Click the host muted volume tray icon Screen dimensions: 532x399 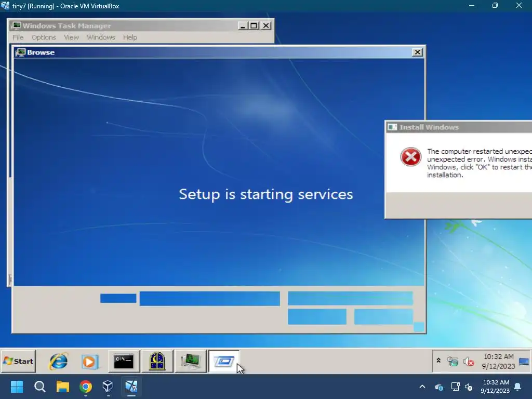pyautogui.click(x=469, y=387)
